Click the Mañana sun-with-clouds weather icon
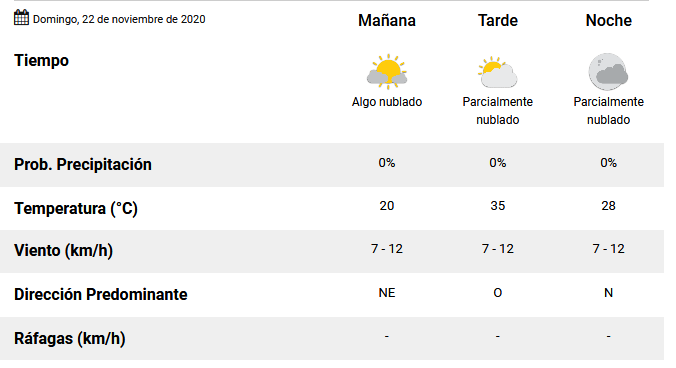Screen dimensions: 676x368 (387, 72)
